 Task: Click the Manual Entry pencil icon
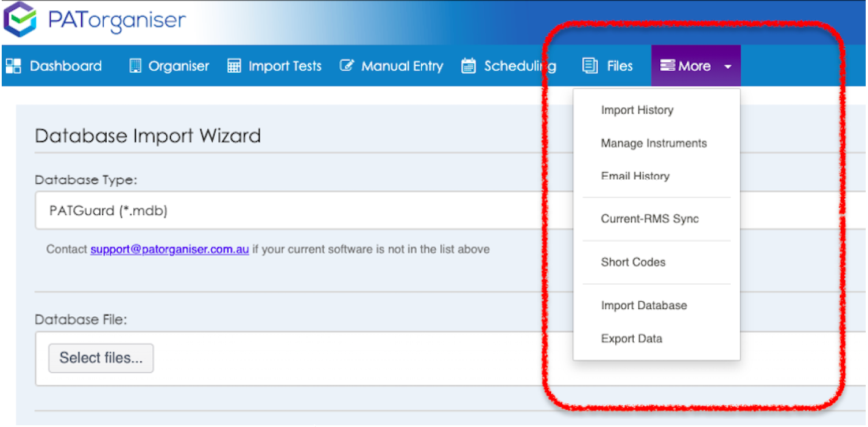coord(346,66)
